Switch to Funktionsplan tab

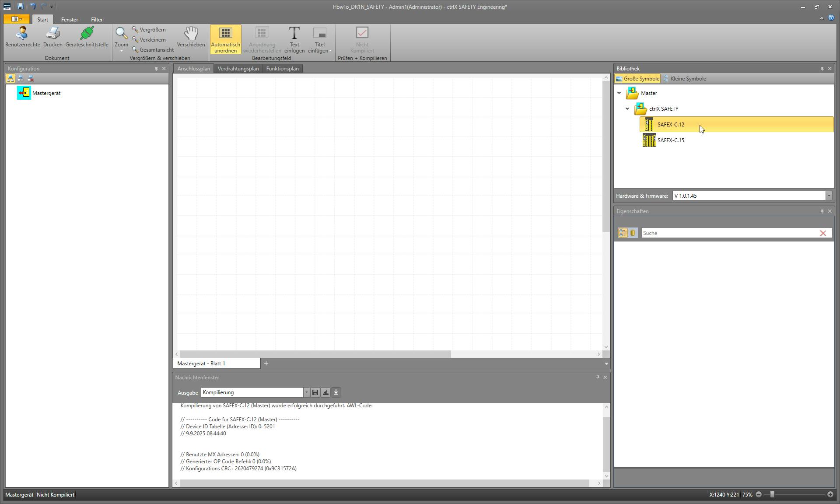(x=282, y=69)
